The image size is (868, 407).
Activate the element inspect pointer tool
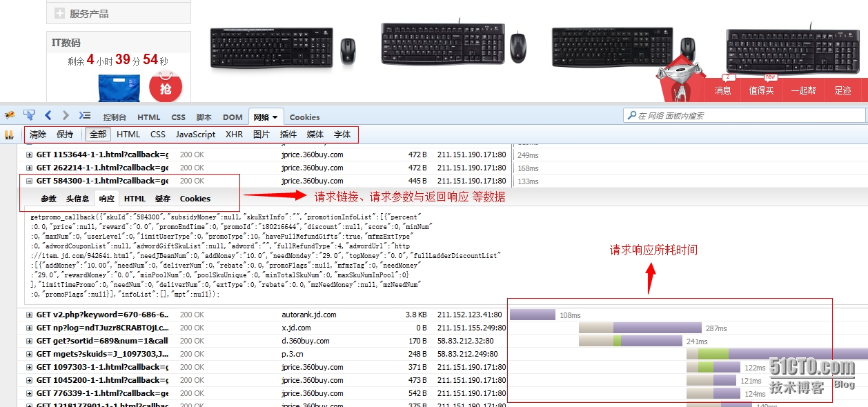29,116
